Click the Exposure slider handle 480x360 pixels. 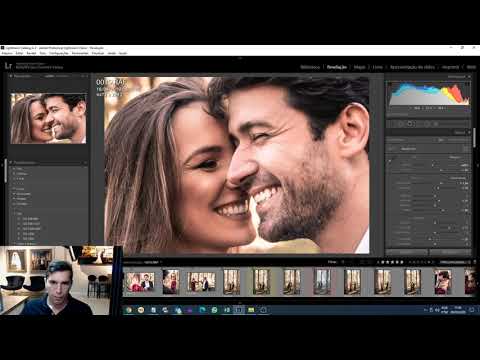tap(441, 183)
